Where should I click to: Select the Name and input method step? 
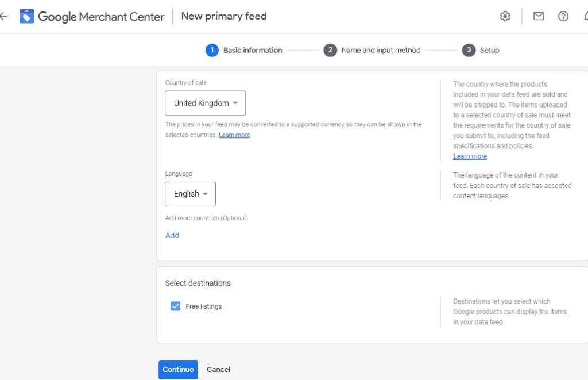(x=372, y=51)
